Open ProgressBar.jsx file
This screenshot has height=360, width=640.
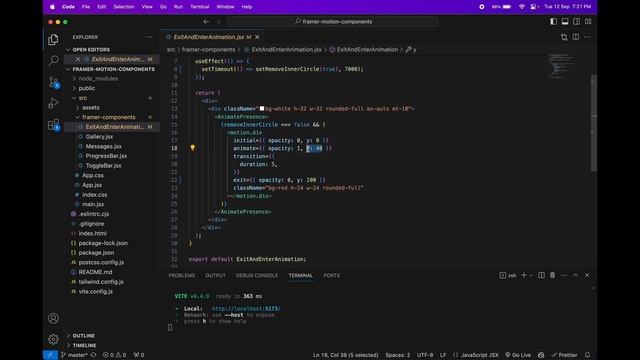pyautogui.click(x=106, y=156)
